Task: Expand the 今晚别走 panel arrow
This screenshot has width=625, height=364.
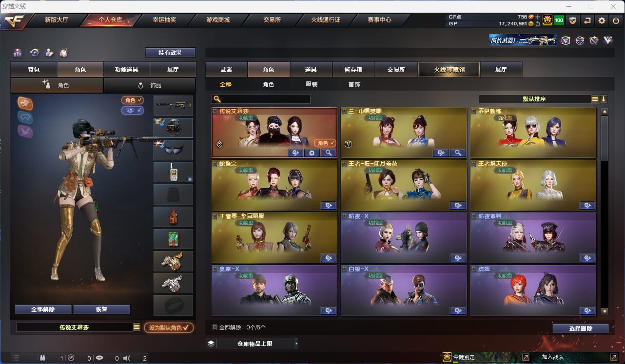Action: coord(525,357)
